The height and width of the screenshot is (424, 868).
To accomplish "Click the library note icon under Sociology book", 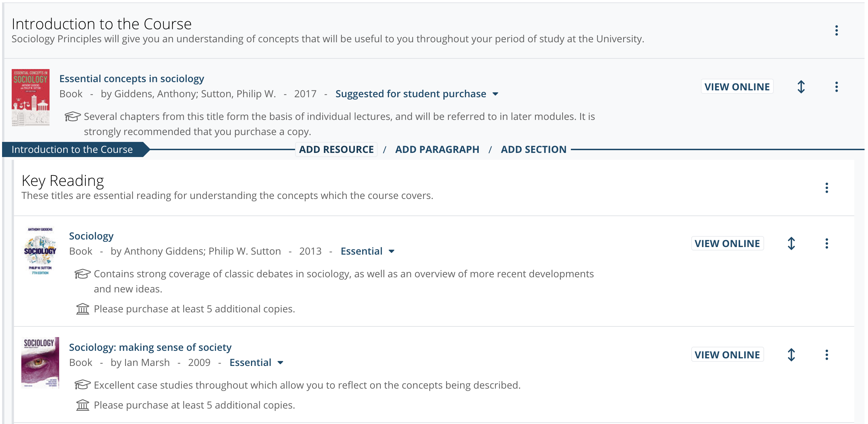I will coord(83,309).
